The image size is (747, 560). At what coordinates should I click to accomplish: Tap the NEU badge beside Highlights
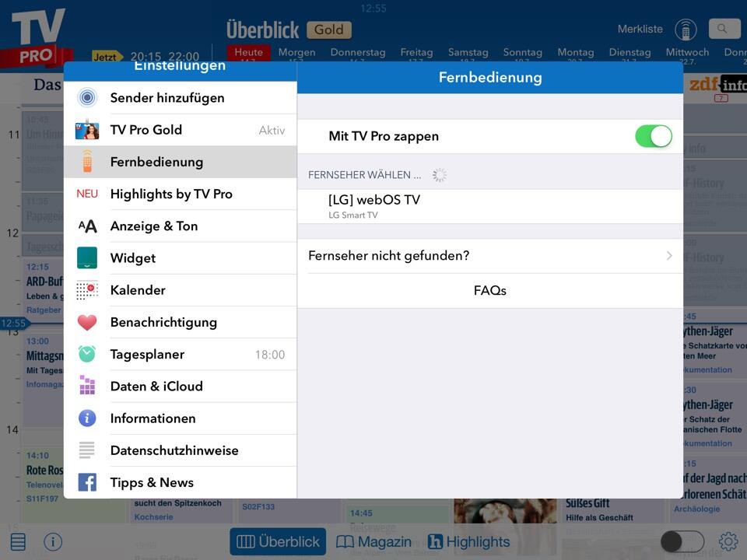(x=87, y=194)
